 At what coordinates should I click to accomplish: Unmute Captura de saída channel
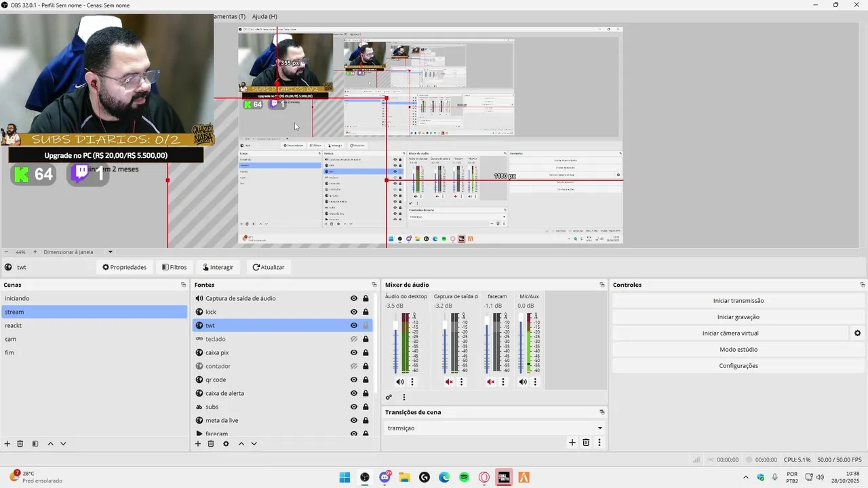[x=449, y=382]
